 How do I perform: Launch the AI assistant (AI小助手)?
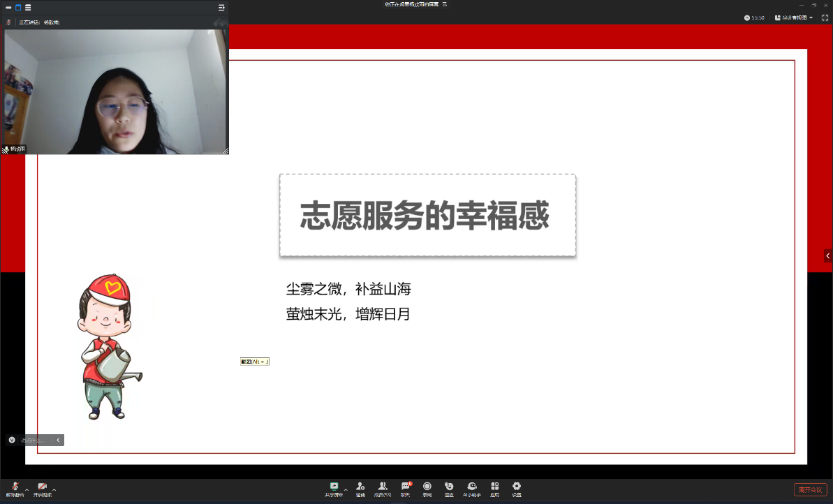pos(472,488)
